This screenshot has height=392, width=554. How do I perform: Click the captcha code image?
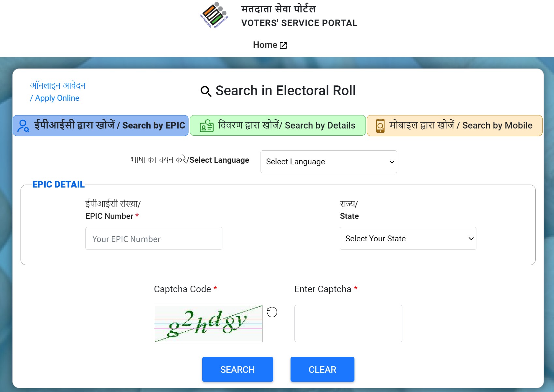coord(208,324)
